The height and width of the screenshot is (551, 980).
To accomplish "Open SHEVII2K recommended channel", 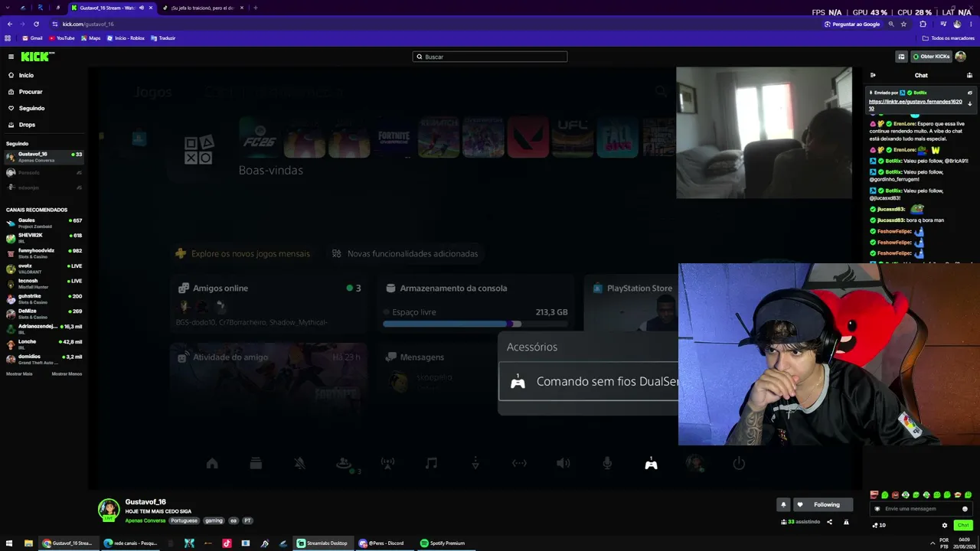I will pyautogui.click(x=44, y=238).
